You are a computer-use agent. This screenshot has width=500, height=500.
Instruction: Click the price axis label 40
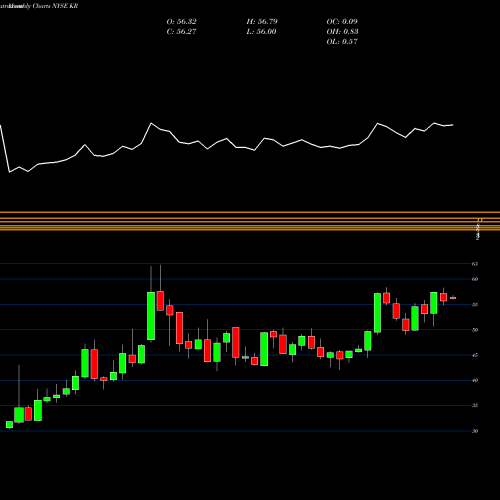[475, 380]
